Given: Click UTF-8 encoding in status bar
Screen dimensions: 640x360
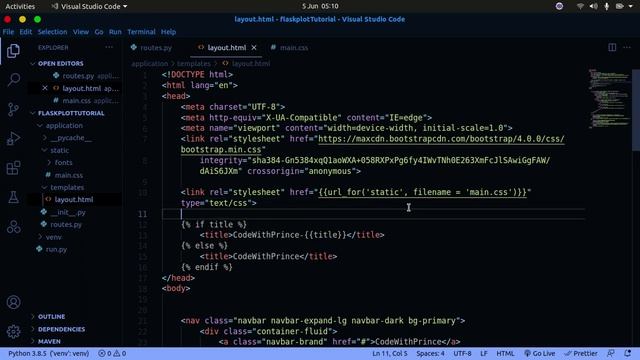Looking at the screenshot, I should tap(462, 353).
